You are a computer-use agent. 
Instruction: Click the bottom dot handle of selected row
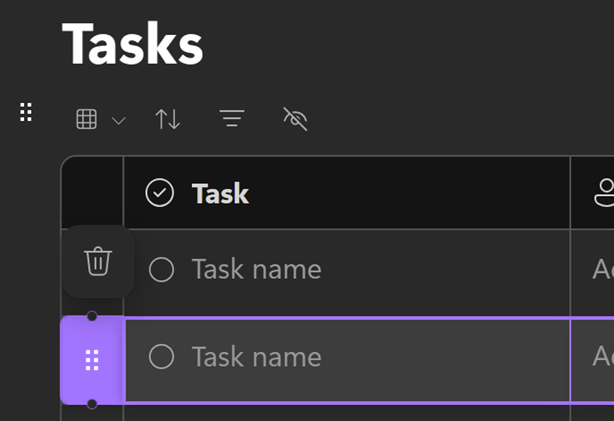tap(92, 404)
